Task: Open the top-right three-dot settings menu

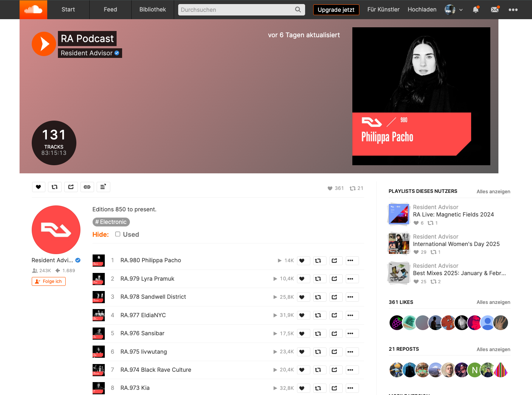Action: (513, 10)
